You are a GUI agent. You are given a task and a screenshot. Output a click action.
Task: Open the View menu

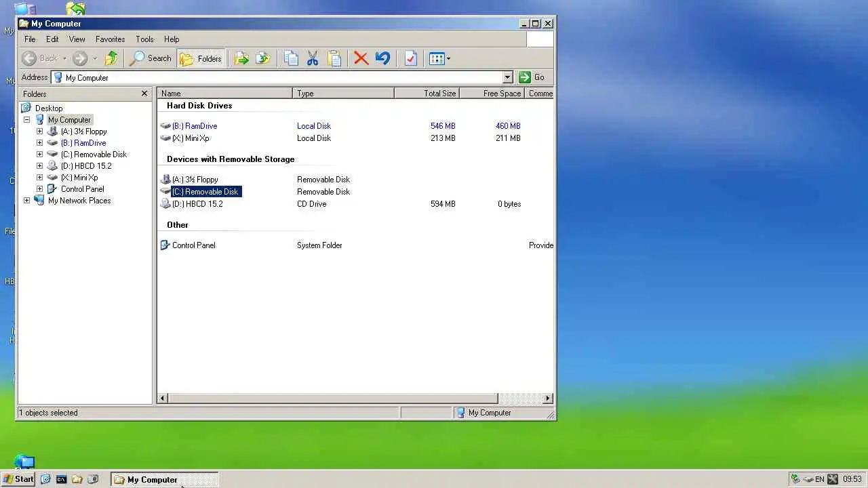[77, 39]
